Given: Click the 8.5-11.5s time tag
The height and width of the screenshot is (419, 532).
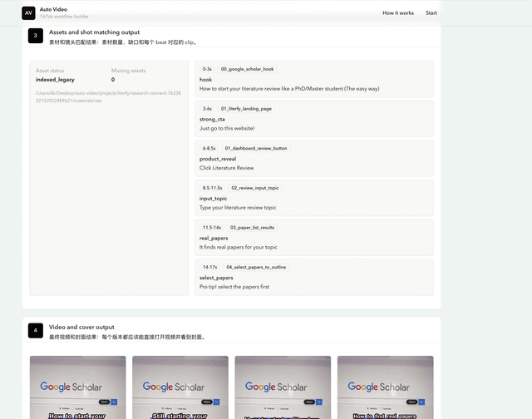Looking at the screenshot, I should pos(213,188).
